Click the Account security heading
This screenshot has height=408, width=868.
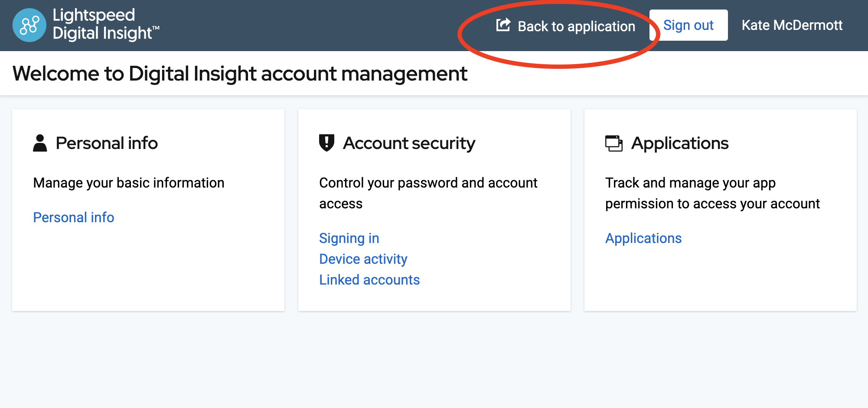[409, 143]
